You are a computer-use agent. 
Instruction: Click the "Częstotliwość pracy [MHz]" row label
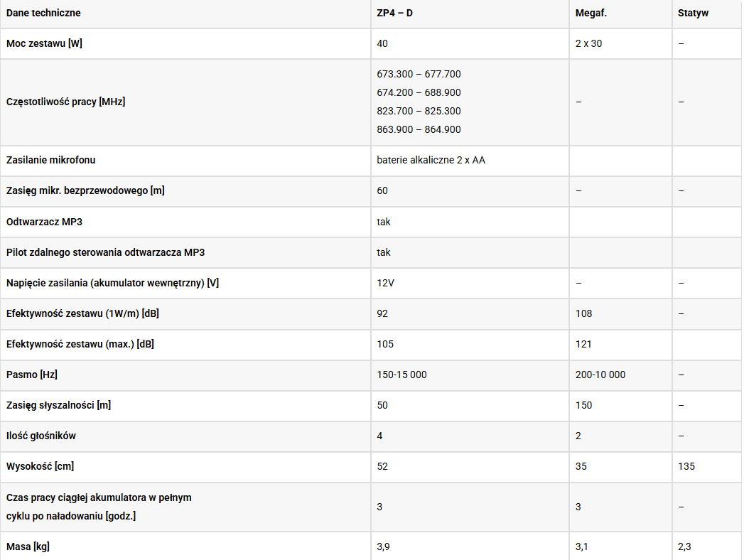(65, 102)
